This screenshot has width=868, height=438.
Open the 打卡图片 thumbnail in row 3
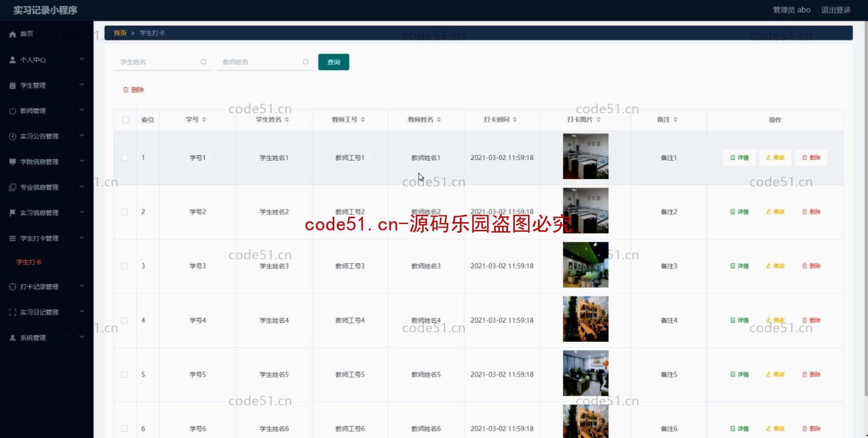point(586,265)
